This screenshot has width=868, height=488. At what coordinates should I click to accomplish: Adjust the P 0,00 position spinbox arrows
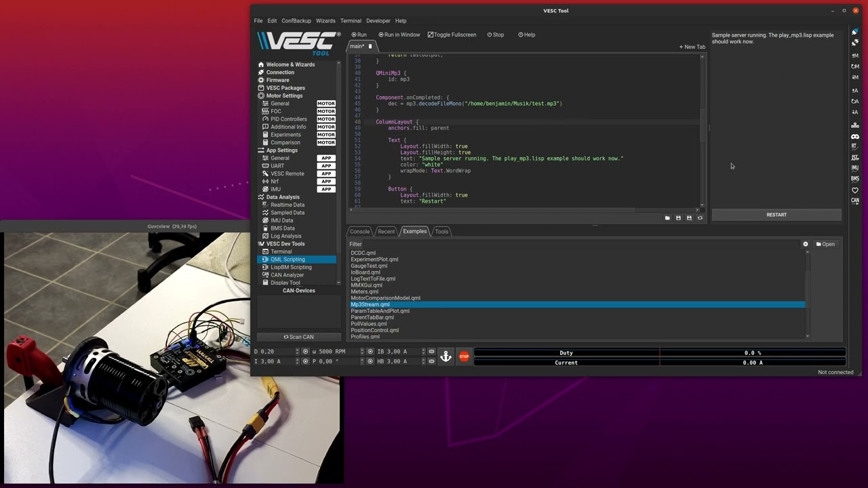pyautogui.click(x=362, y=361)
